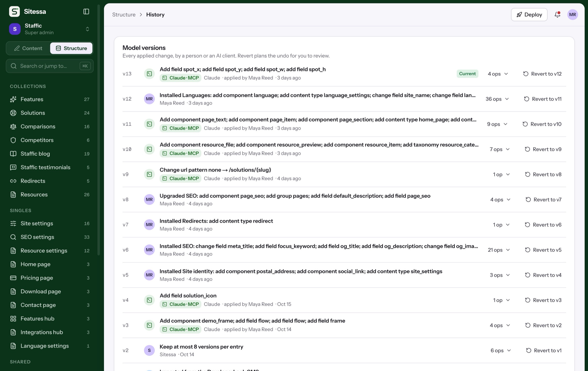
Task: Expand 7 ops on v10
Action: (500, 149)
